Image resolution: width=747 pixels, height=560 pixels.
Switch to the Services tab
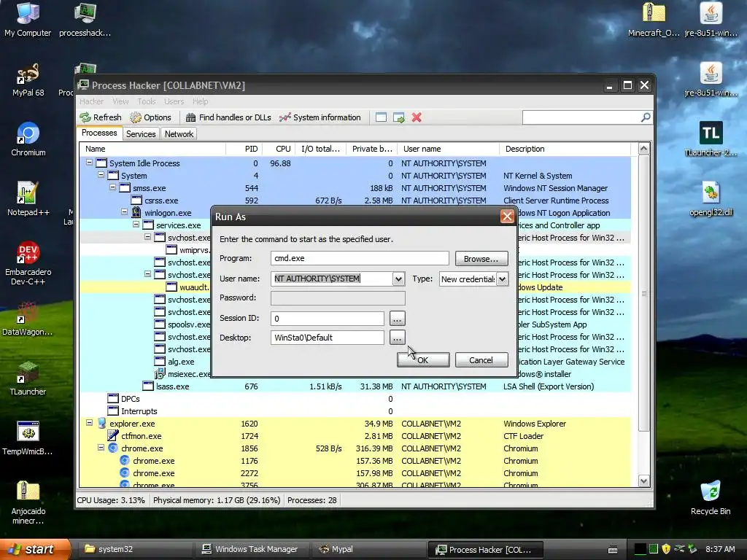click(x=141, y=134)
